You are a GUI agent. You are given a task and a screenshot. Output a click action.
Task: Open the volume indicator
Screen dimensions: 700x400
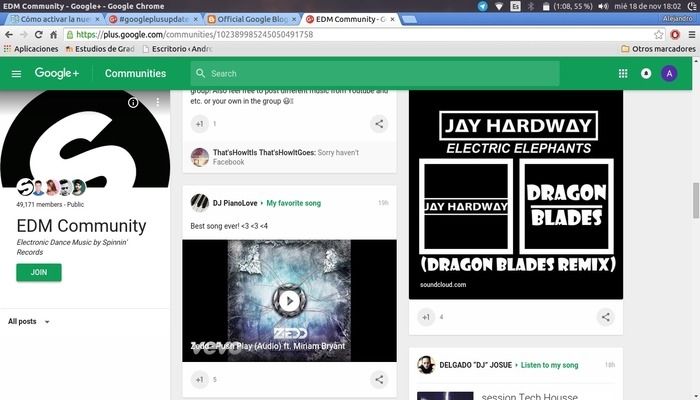tap(603, 6)
